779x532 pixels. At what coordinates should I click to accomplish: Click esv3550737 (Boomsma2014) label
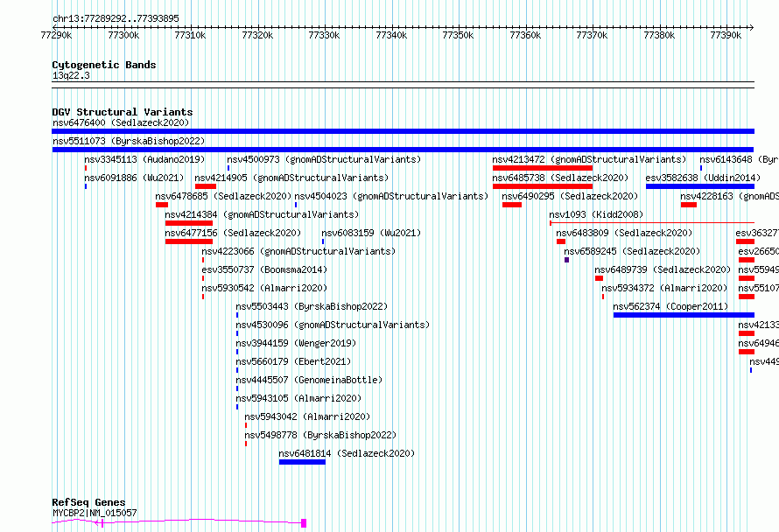tap(264, 269)
